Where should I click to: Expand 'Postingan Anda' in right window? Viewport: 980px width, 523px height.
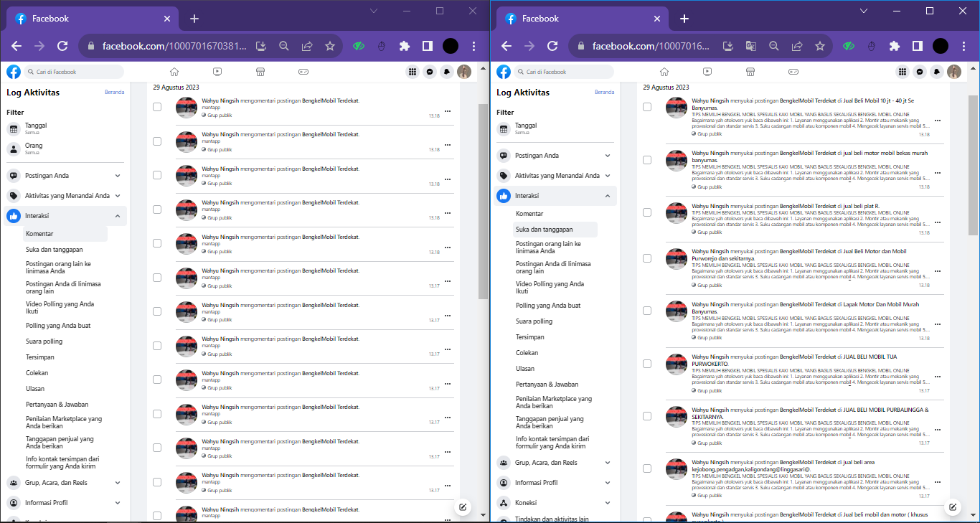pos(555,156)
